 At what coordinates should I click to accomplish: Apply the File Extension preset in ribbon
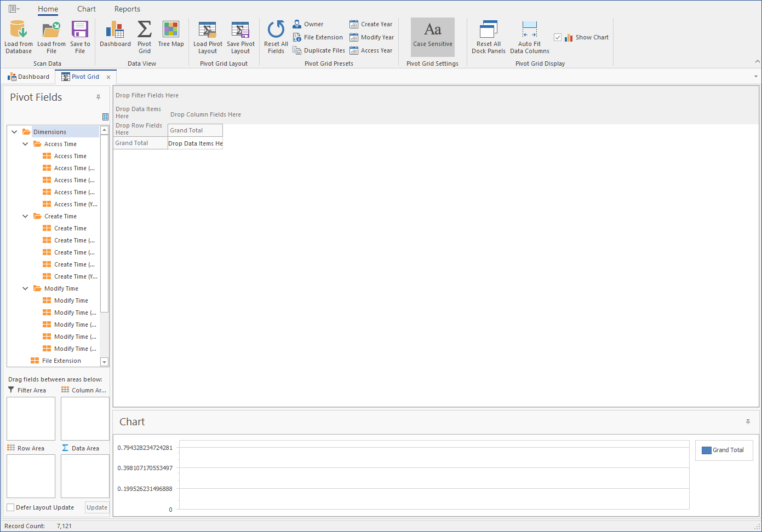coord(318,37)
